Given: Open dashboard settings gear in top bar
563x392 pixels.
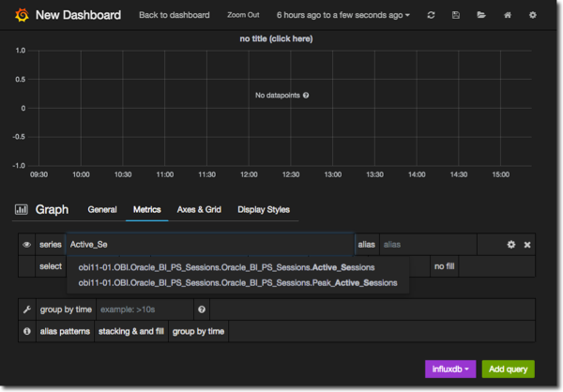Looking at the screenshot, I should click(x=533, y=16).
